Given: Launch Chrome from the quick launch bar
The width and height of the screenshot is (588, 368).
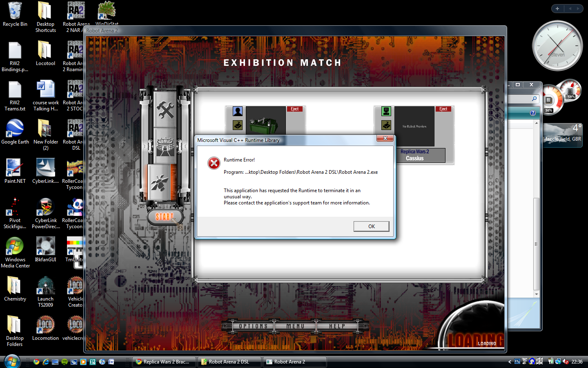Looking at the screenshot, I should 36,361.
